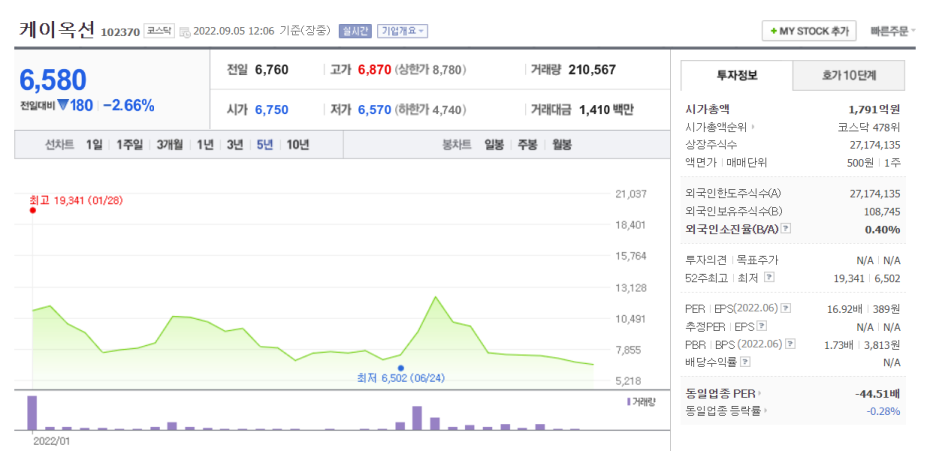Click the 실시간 badge button
This screenshot has height=451, width=936.
[x=355, y=31]
